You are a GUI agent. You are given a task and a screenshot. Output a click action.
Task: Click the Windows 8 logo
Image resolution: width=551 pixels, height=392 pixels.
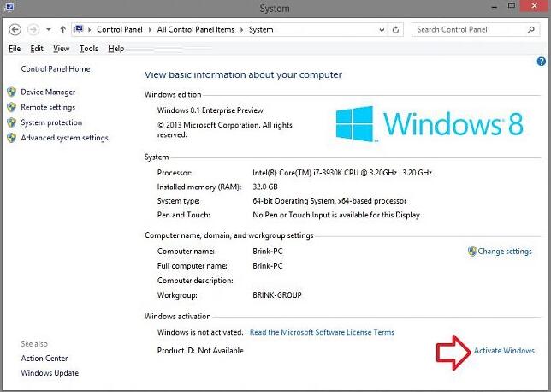428,123
